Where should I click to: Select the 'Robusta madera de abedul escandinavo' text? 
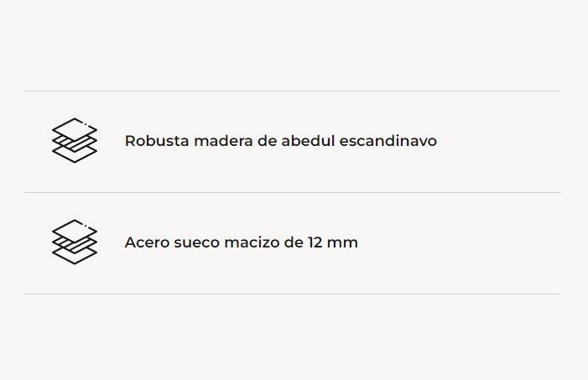pos(280,141)
